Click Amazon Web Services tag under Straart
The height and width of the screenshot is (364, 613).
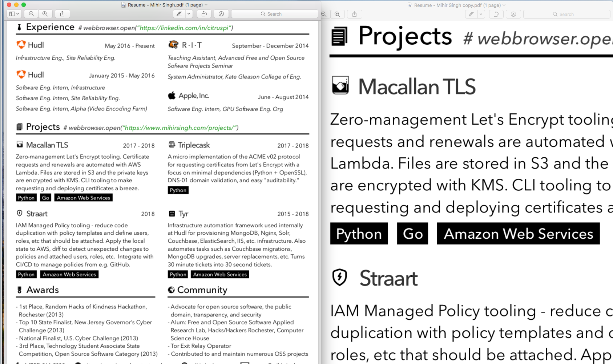tap(69, 274)
